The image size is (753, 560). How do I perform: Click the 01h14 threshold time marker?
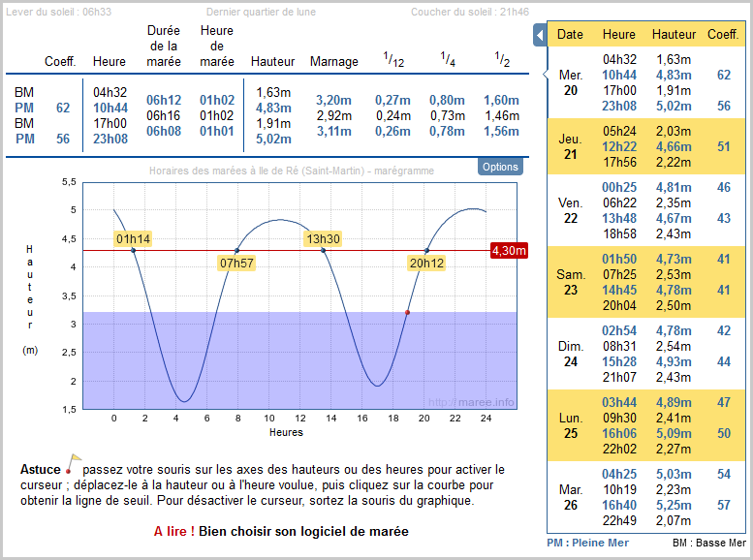pyautogui.click(x=133, y=238)
